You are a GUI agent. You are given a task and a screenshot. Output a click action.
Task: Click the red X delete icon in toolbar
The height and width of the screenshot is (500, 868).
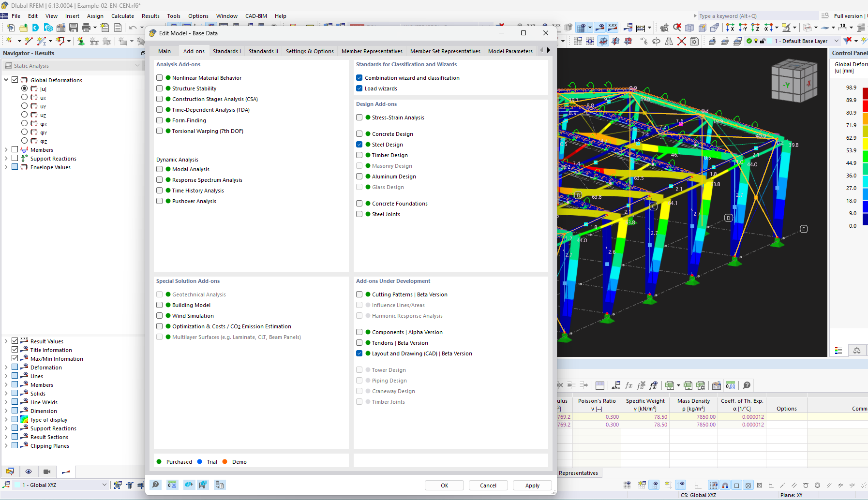click(x=682, y=41)
